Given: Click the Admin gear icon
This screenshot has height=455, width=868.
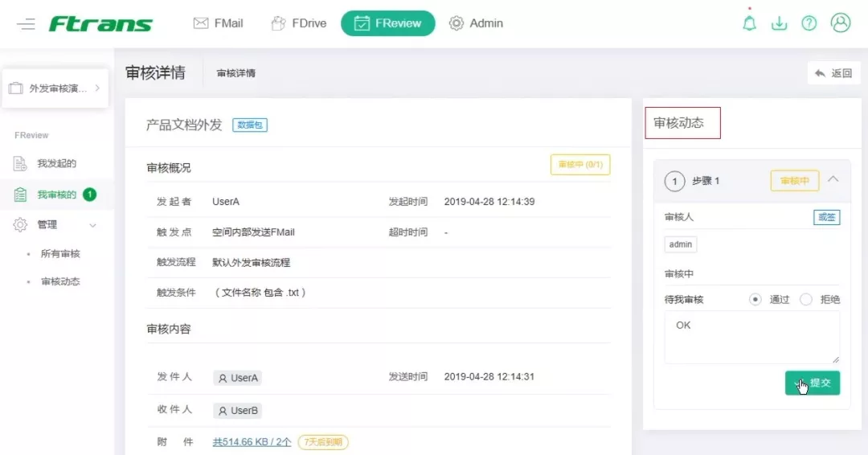Looking at the screenshot, I should pyautogui.click(x=457, y=23).
